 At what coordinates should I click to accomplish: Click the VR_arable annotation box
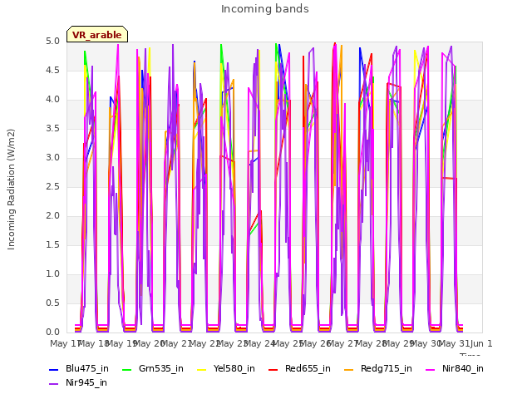[x=97, y=34]
